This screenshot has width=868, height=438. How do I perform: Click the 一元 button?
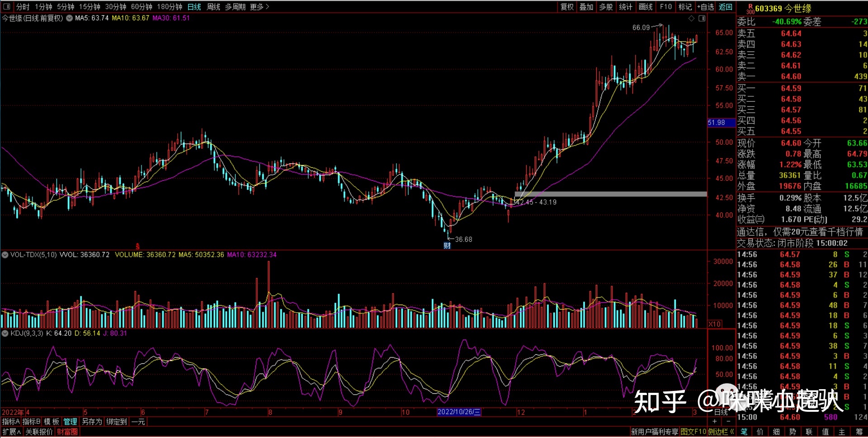point(138,422)
